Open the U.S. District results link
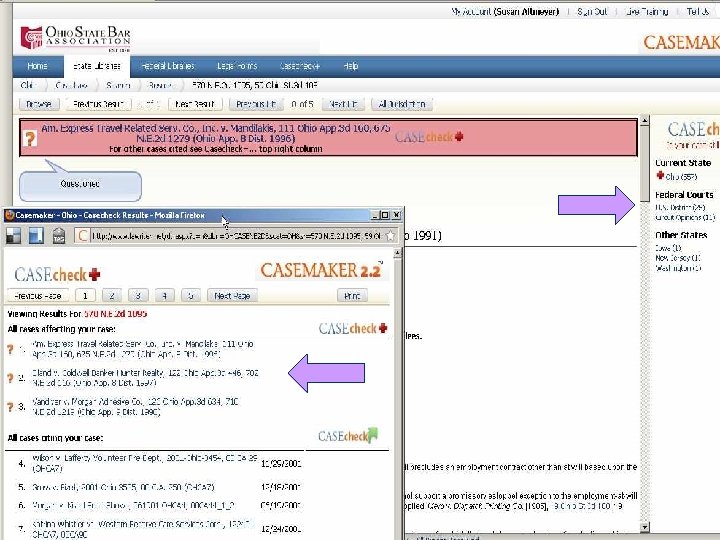The image size is (720, 540). 680,207
